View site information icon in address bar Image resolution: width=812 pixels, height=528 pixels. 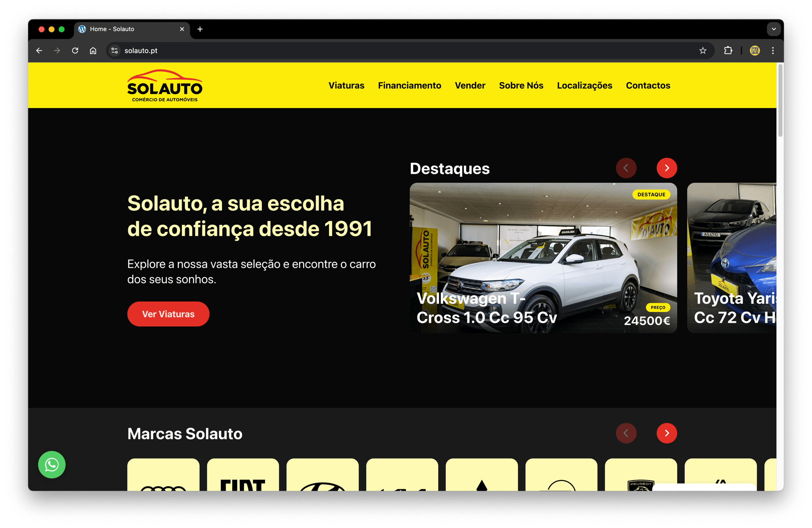tap(114, 51)
